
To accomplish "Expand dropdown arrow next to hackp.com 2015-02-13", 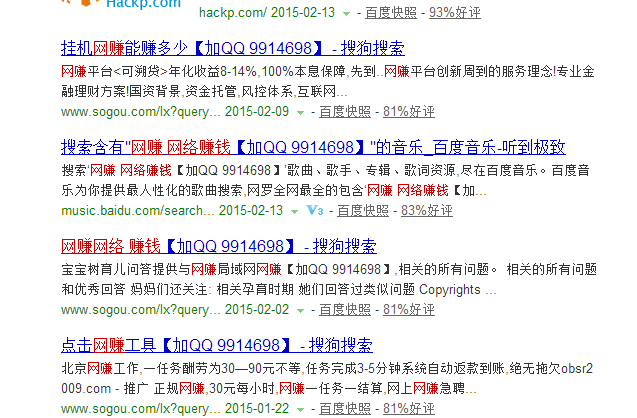I will (346, 14).
